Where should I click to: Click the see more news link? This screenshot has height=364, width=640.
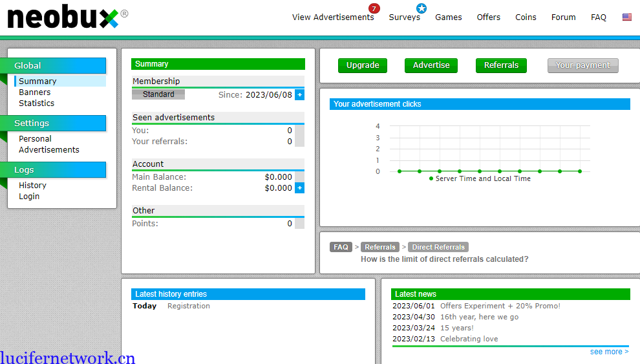click(x=608, y=352)
